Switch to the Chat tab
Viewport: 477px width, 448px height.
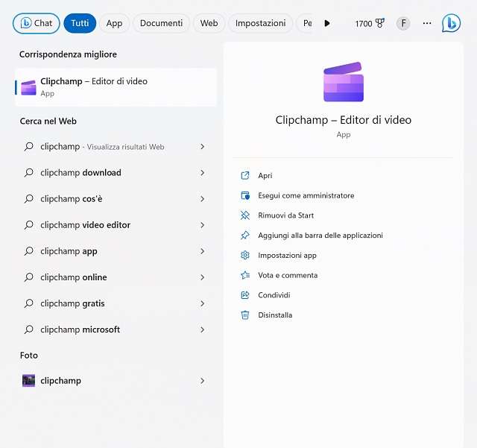[x=37, y=23]
